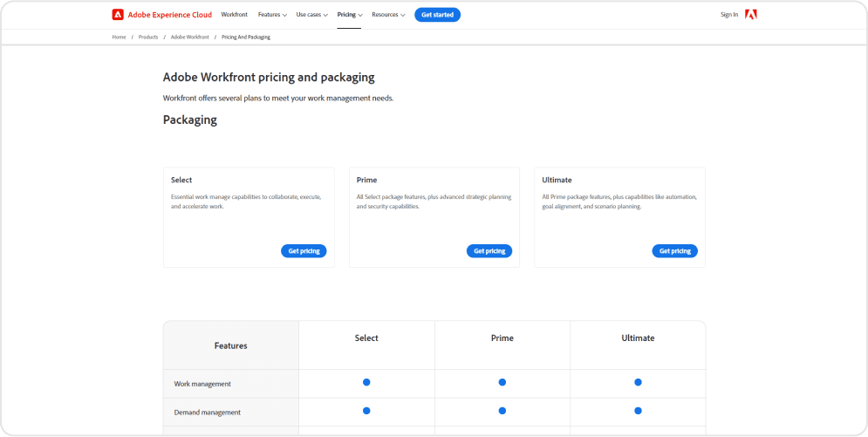Click Pricing And Packaging breadcrumb item
This screenshot has width=868, height=437.
point(246,37)
